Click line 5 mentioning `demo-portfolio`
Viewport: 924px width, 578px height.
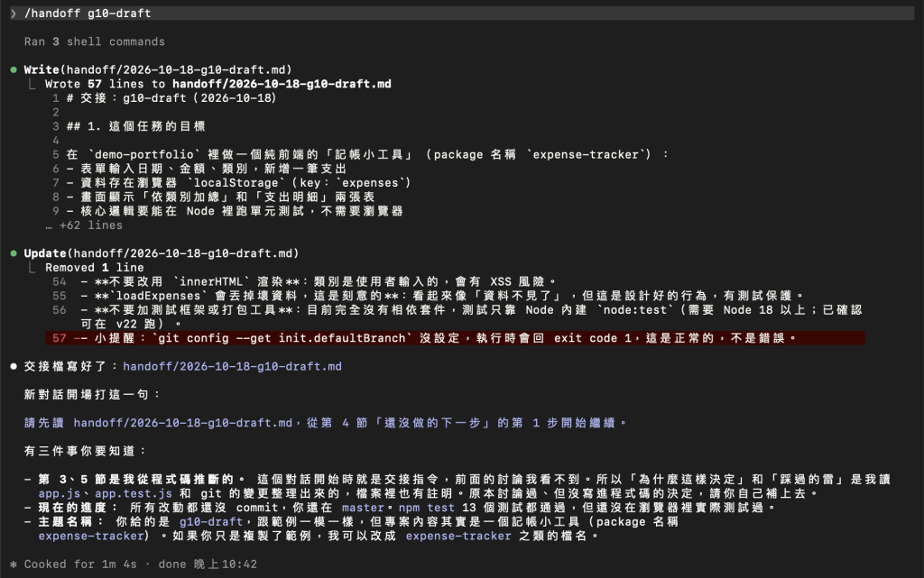coord(368,155)
